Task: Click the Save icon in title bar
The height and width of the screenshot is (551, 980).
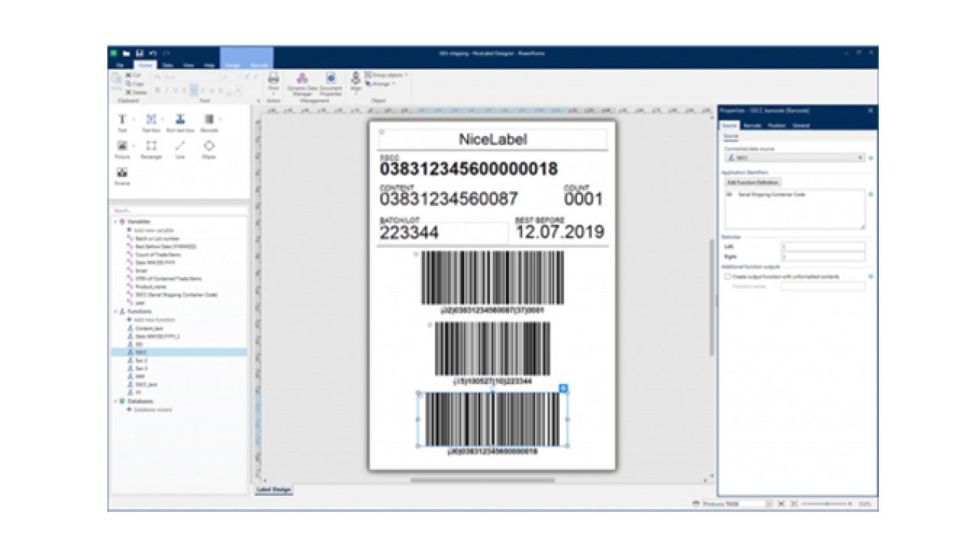Action: [x=139, y=53]
